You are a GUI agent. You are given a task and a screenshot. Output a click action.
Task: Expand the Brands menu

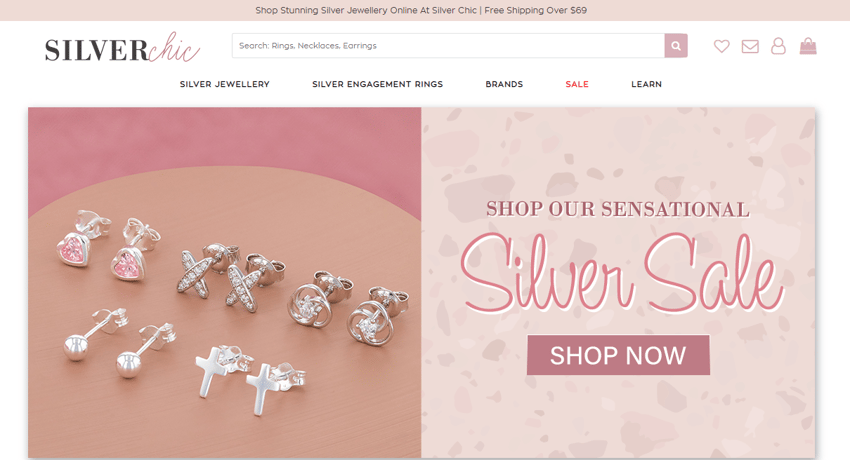coord(504,84)
